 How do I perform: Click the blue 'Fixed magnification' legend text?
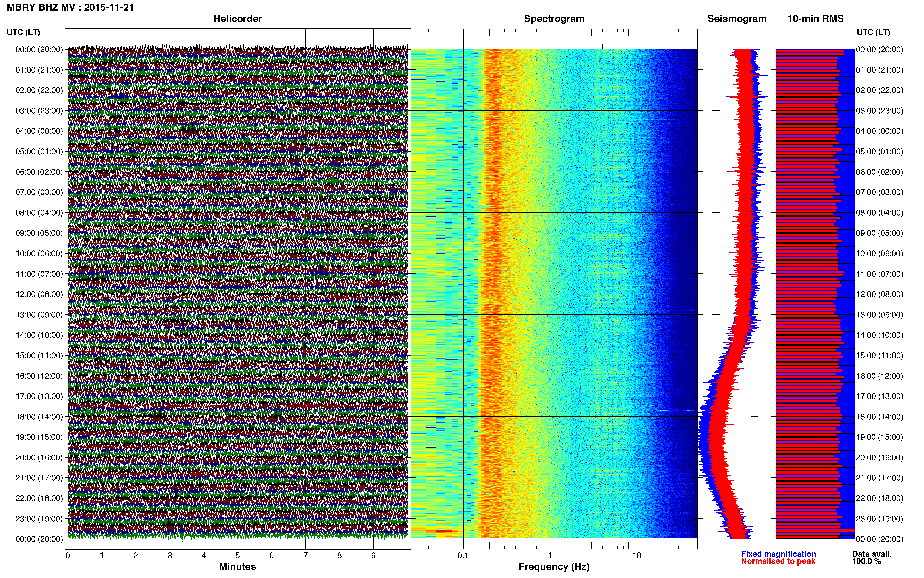[x=778, y=554]
